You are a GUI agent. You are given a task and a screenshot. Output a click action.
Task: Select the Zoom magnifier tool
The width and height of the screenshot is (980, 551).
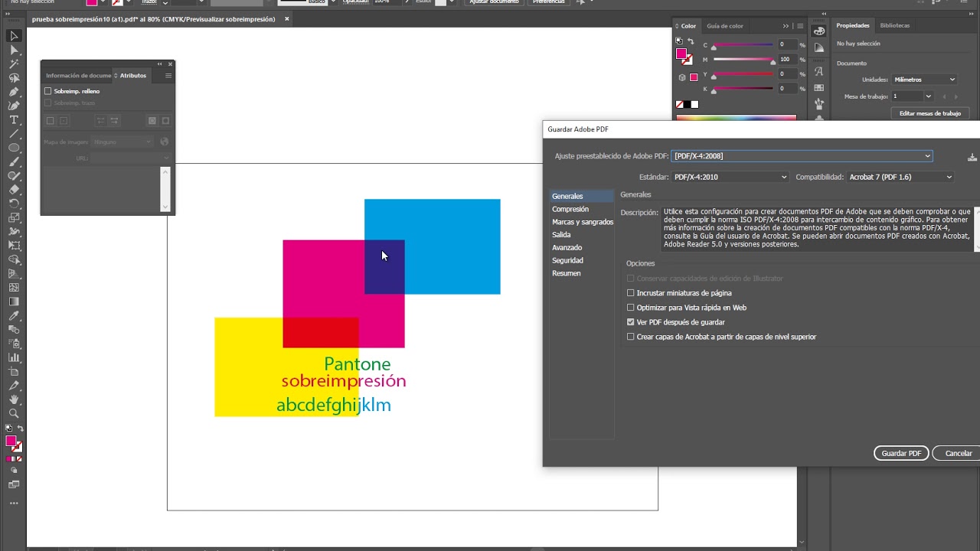(14, 413)
